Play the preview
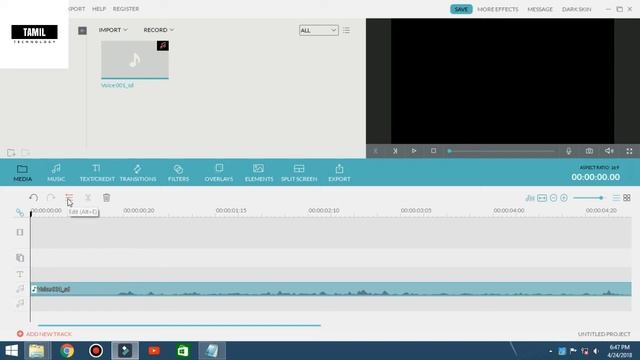This screenshot has width=640, height=360. pyautogui.click(x=414, y=151)
